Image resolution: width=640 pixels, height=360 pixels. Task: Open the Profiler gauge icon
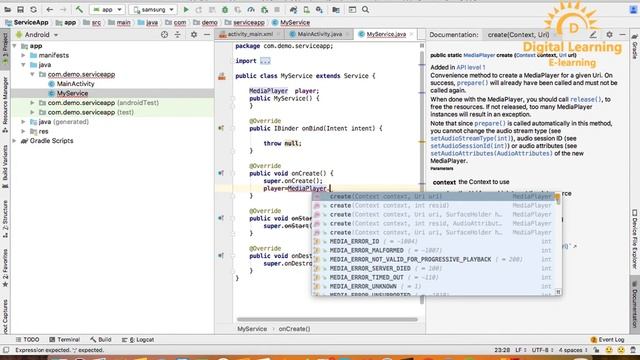[x=251, y=9]
